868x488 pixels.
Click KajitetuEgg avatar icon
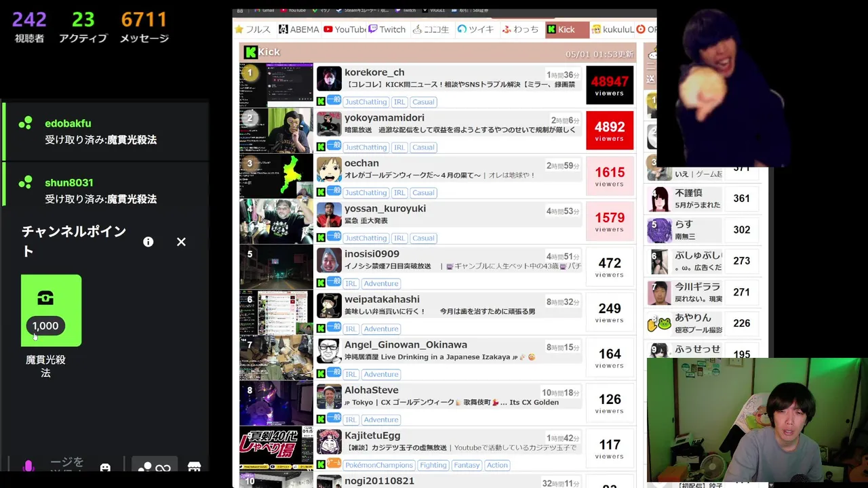tap(329, 442)
